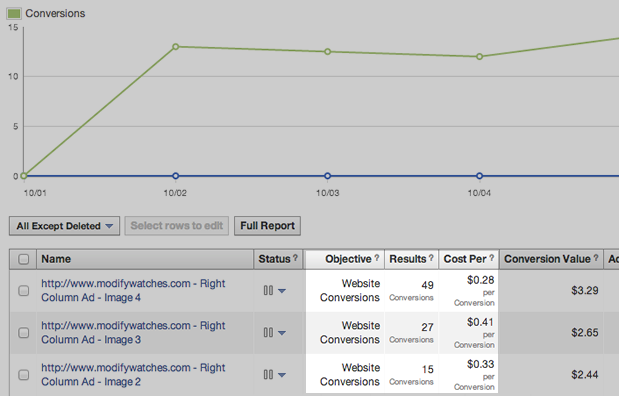Check the box for Image 4 ad row
This screenshot has width=619, height=396.
coord(24,291)
